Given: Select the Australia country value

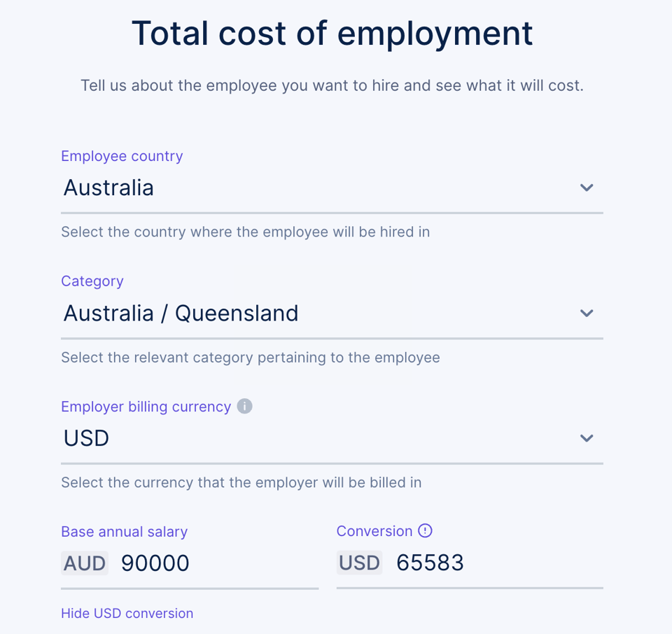Looking at the screenshot, I should click(108, 188).
